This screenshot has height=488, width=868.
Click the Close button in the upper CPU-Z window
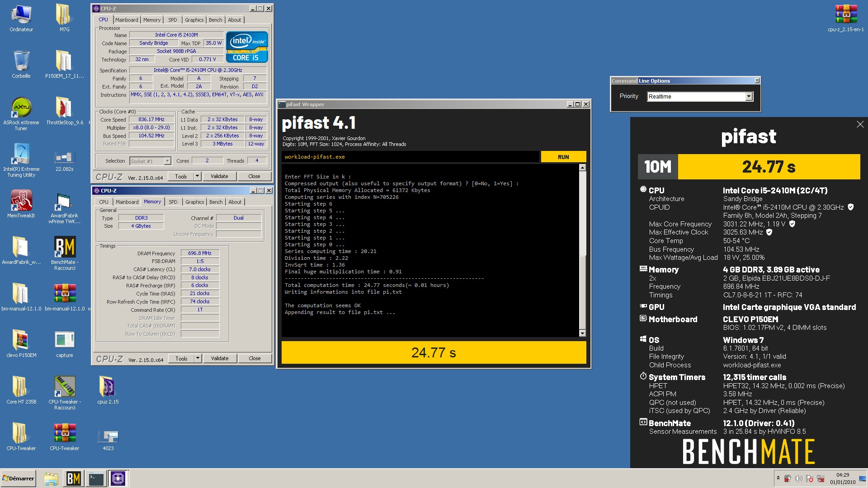tap(254, 176)
